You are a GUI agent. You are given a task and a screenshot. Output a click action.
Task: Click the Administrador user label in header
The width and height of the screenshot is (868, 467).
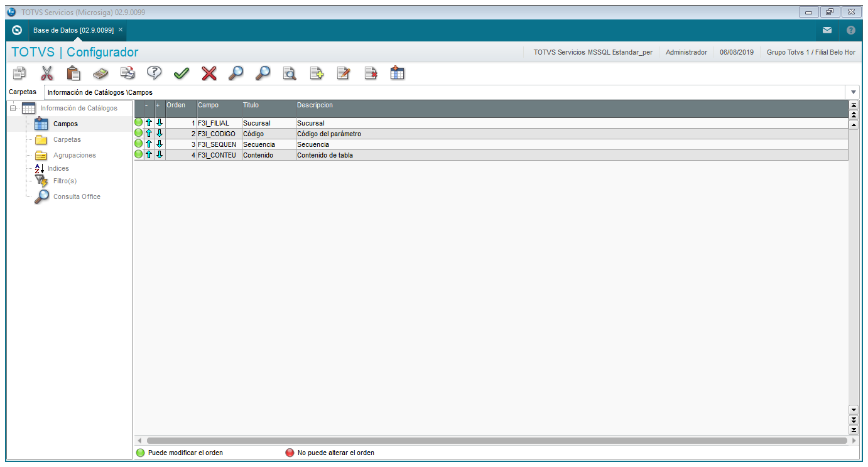[686, 52]
